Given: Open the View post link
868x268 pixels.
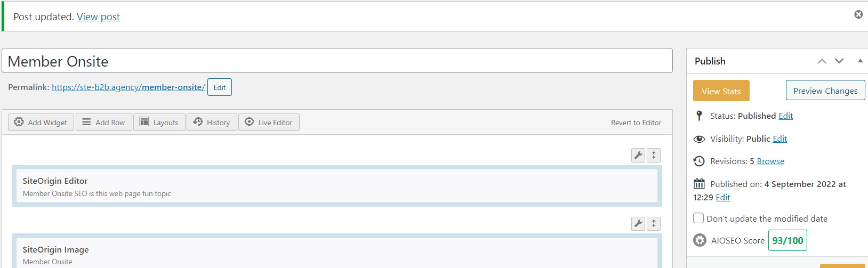Looking at the screenshot, I should point(98,17).
